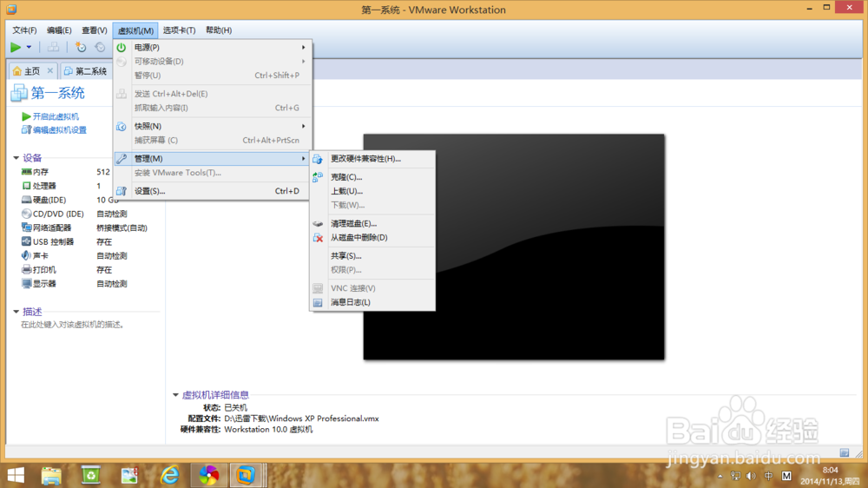
Task: Show hidden system tray icons
Action: (720, 476)
